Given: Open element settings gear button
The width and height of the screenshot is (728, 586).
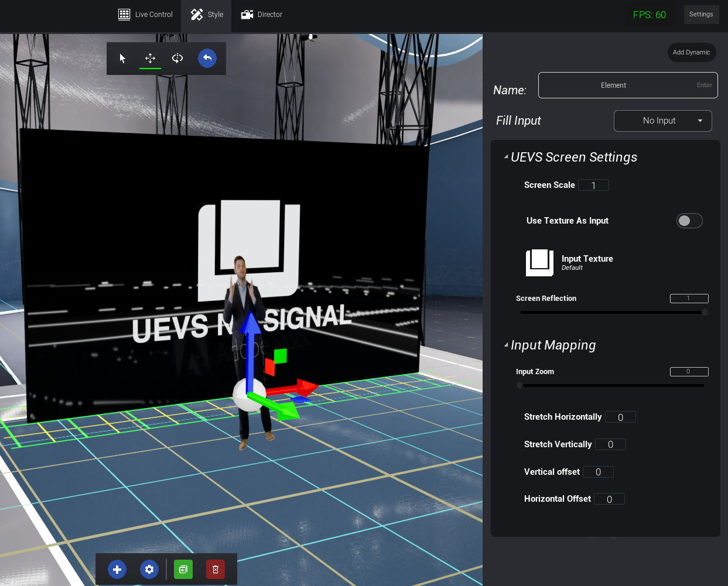Looking at the screenshot, I should 149,569.
